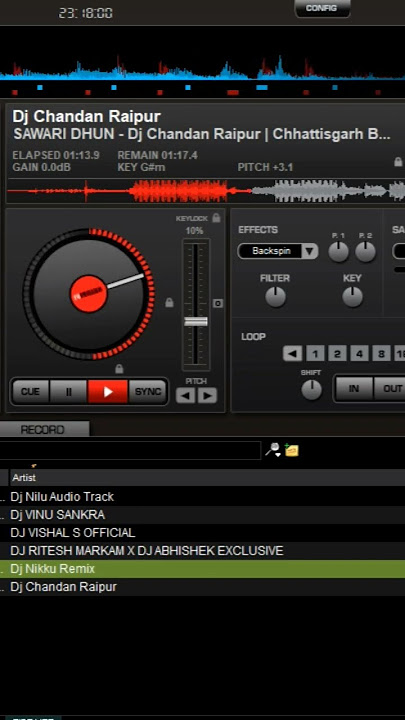This screenshot has height=720, width=405.
Task: Set loop length to 2 beats
Action: (337, 354)
